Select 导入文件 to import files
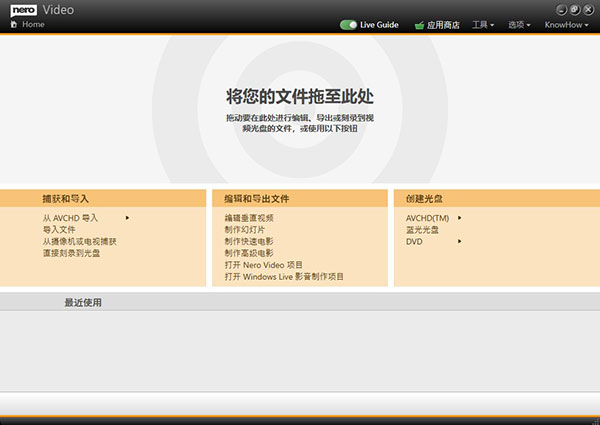This screenshot has height=425, width=600. (x=59, y=229)
